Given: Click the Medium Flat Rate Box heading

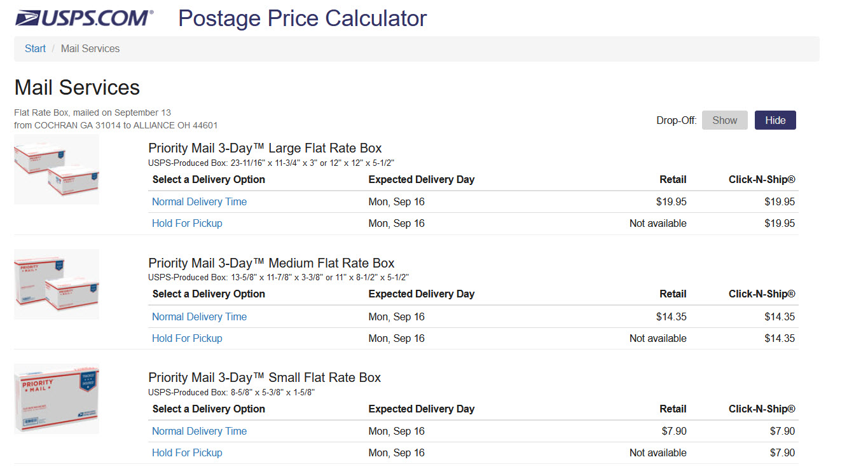Looking at the screenshot, I should click(271, 263).
